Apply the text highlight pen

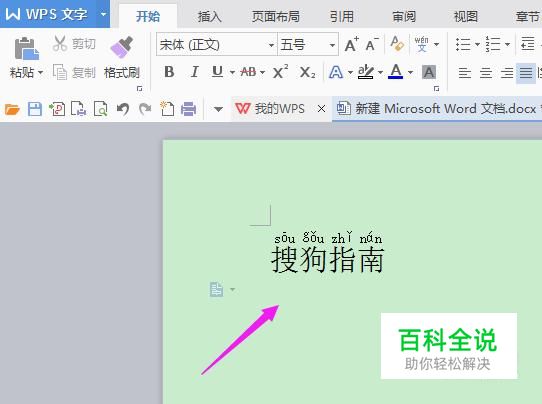[365, 72]
